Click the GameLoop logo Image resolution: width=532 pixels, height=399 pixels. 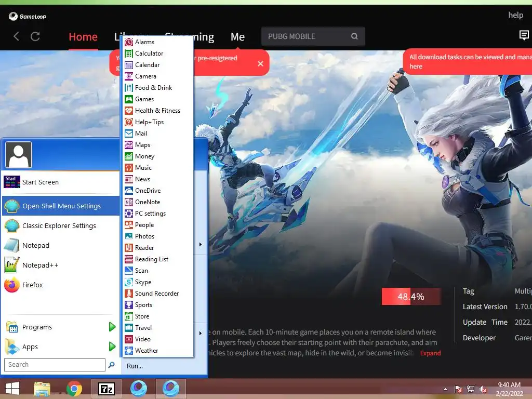28,16
